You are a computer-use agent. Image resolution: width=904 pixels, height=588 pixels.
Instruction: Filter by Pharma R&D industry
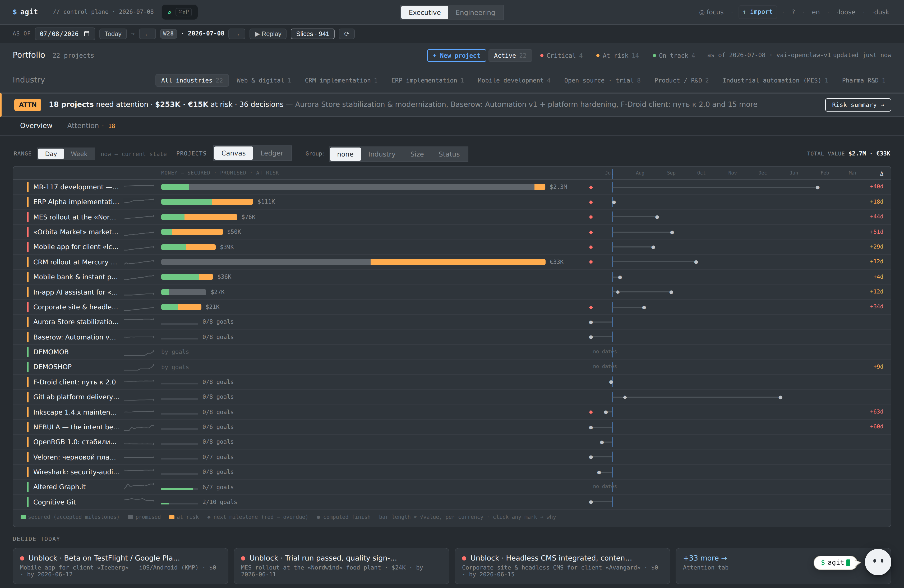point(863,81)
